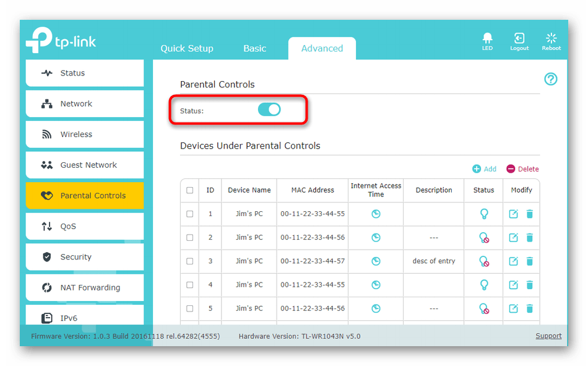Click the edit icon for row 1

coord(513,214)
